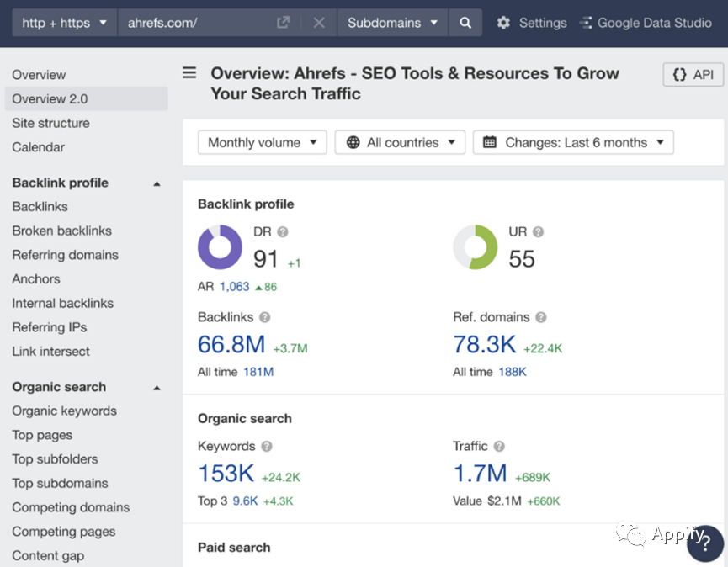This screenshot has height=567, width=728.
Task: Open the Subdomains mode dropdown
Action: 392,23
